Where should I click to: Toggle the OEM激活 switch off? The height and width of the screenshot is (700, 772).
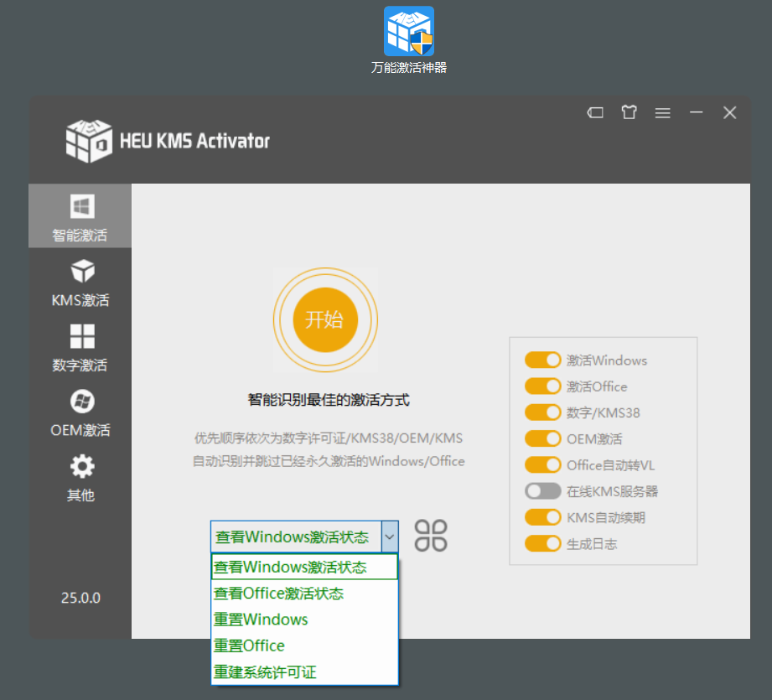point(542,438)
